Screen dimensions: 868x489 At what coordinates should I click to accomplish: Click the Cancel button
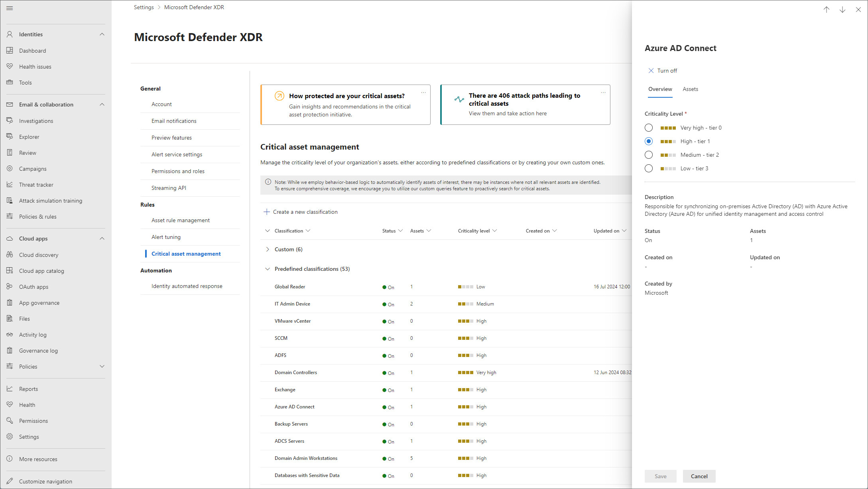click(699, 476)
